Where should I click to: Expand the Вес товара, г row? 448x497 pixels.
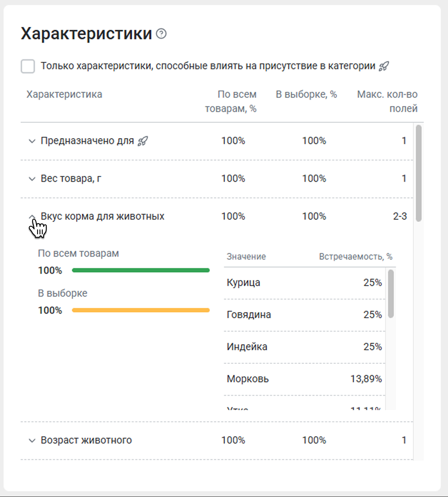32,179
